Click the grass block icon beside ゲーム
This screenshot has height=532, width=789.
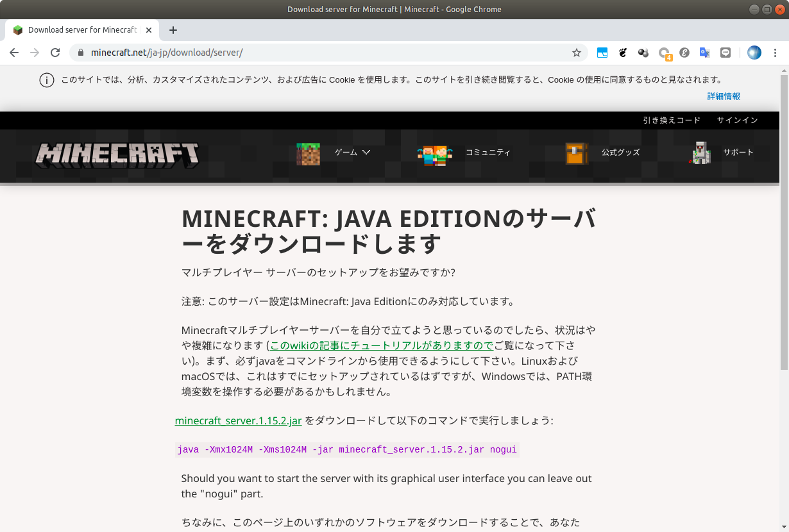pyautogui.click(x=308, y=154)
